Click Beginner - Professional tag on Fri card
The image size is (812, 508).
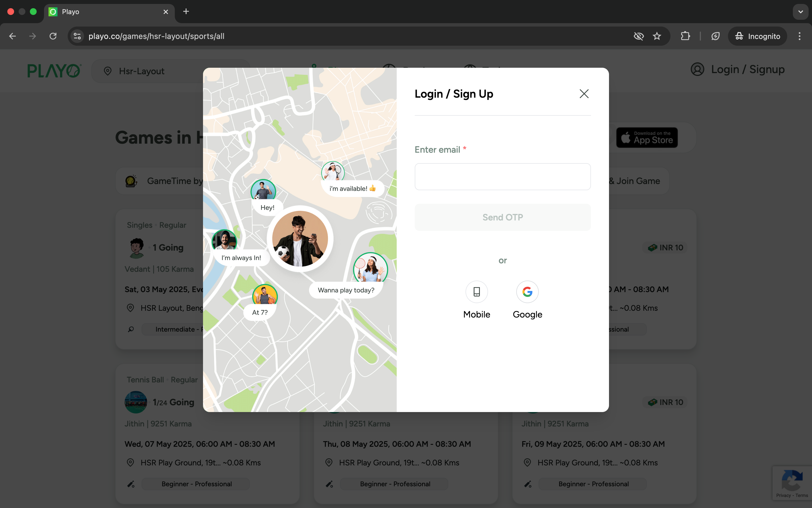pyautogui.click(x=593, y=484)
